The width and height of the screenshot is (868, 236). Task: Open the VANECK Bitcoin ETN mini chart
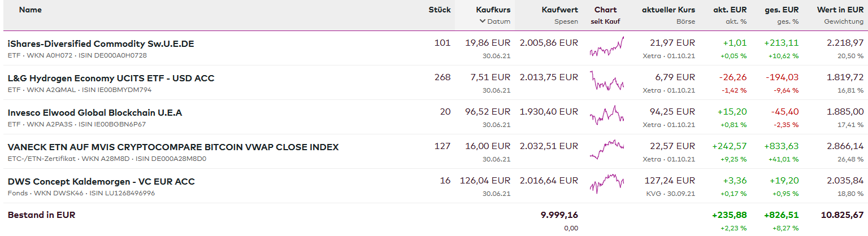(x=606, y=151)
